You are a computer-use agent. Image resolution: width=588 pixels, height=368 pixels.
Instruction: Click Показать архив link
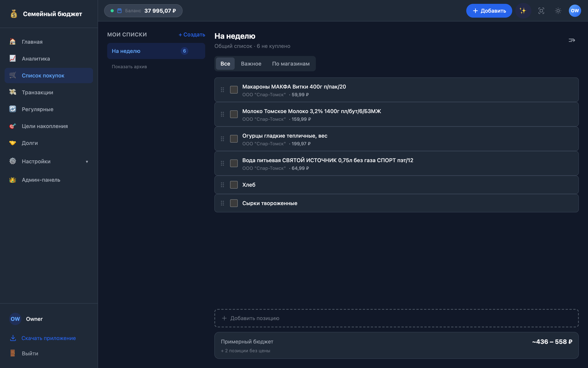pos(129,67)
